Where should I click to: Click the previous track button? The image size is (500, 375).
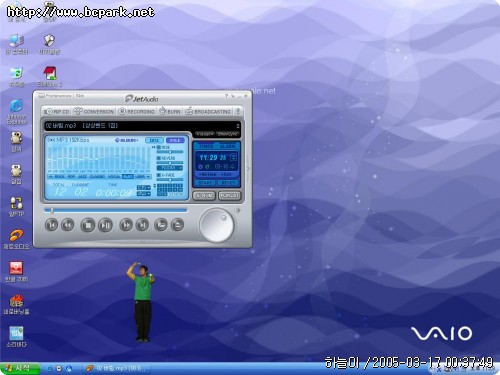coord(52,225)
